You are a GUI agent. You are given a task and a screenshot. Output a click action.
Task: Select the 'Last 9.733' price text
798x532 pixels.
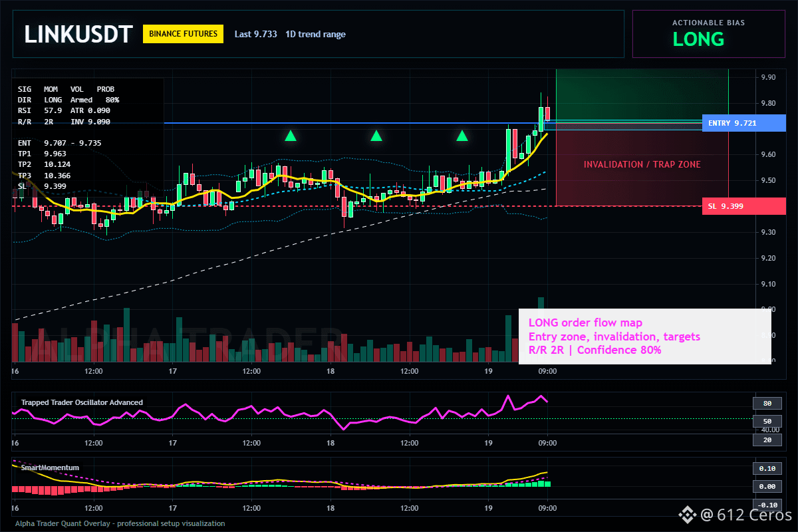[256, 34]
